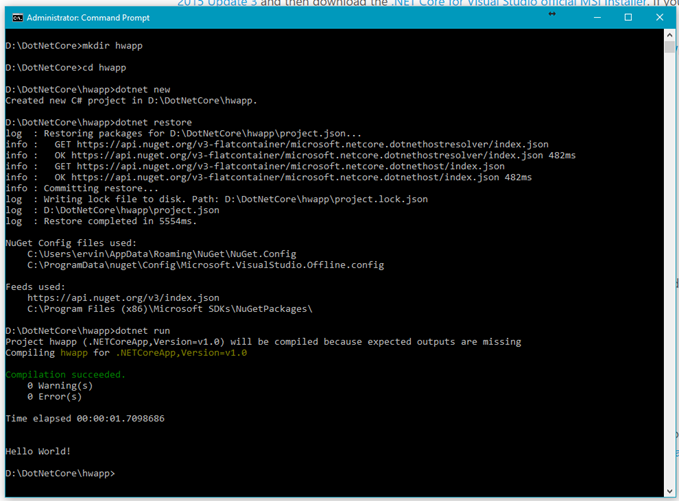Screen dimensions: 679x501
Task: Click the 'Hello World!' output
Action: (38, 452)
